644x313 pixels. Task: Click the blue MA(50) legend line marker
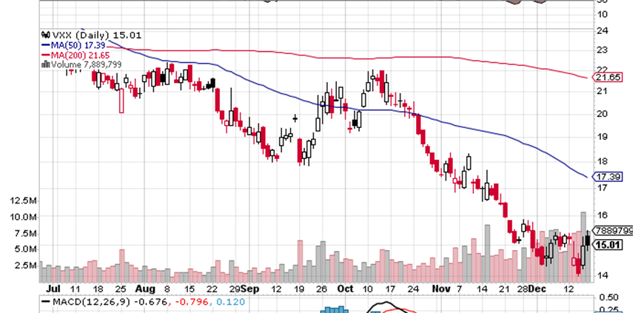45,45
